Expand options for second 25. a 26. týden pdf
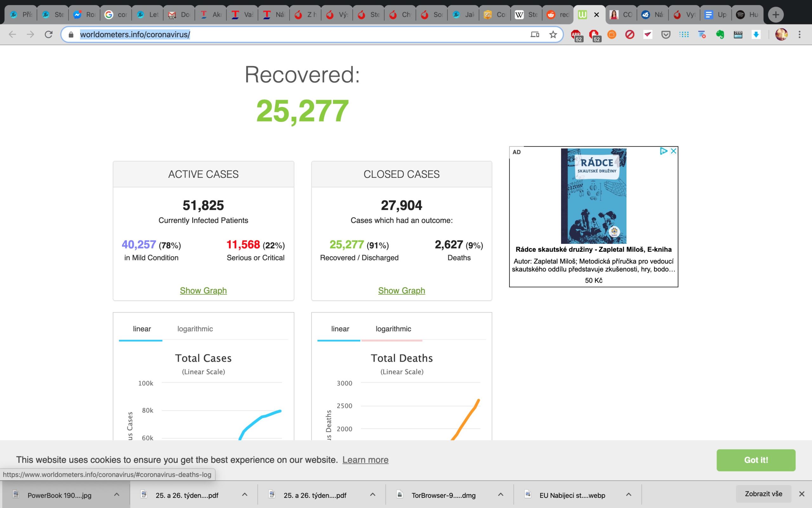812x508 pixels. coord(372,495)
